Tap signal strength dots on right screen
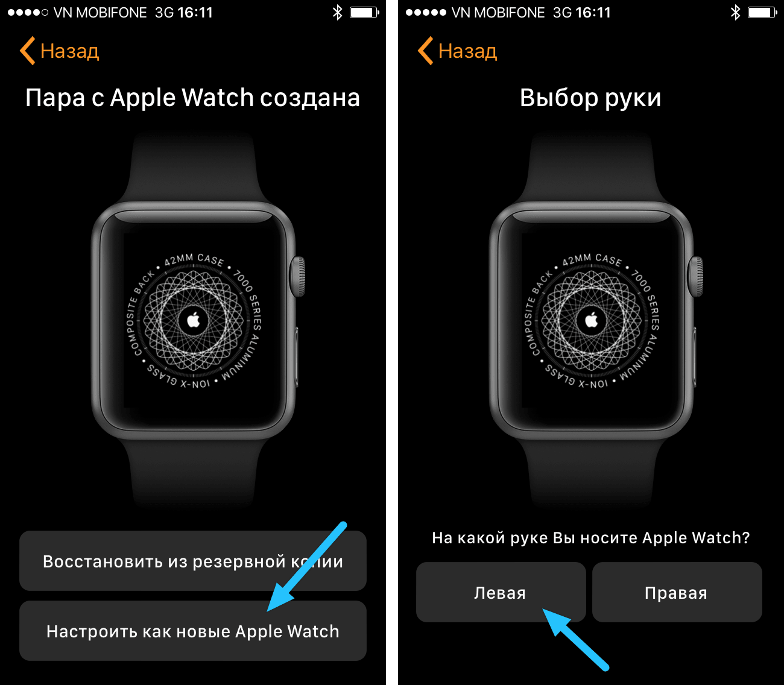The image size is (784, 685). 426,13
